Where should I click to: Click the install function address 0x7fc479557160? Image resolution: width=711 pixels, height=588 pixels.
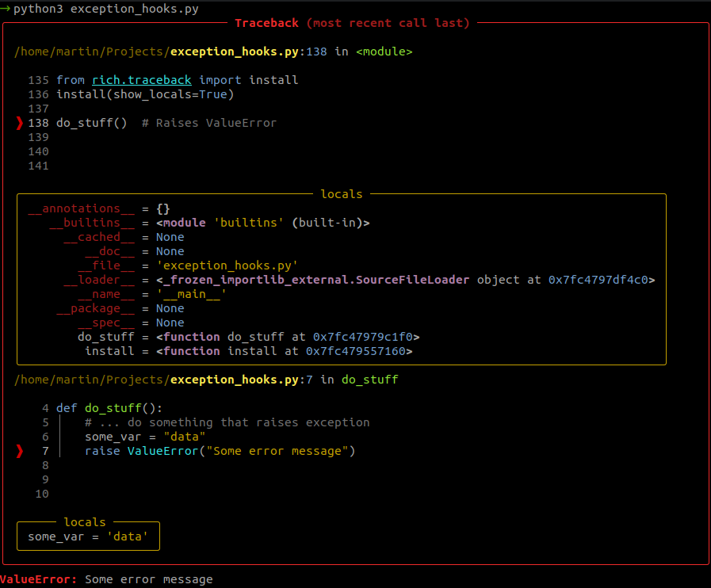pos(358,351)
